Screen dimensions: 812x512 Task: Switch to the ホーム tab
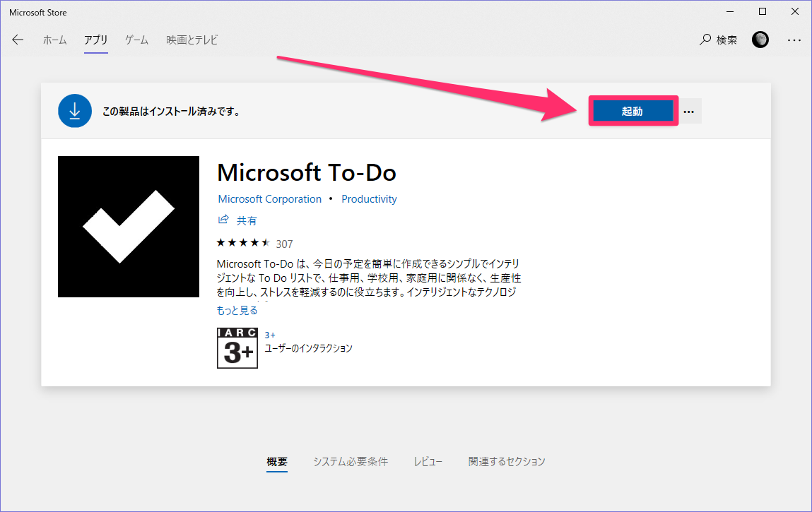[x=55, y=40]
